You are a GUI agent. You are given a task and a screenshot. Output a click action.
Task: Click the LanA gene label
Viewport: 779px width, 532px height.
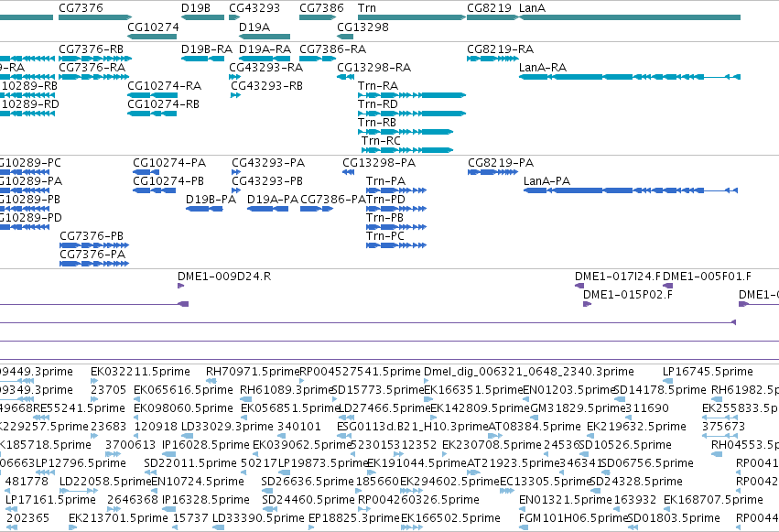pos(532,8)
